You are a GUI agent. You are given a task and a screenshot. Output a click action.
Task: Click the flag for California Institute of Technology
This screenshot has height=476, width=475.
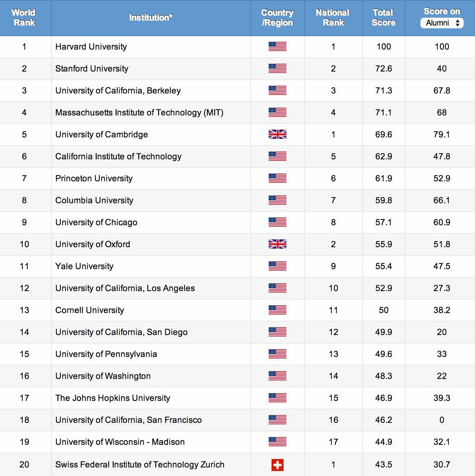(x=278, y=156)
